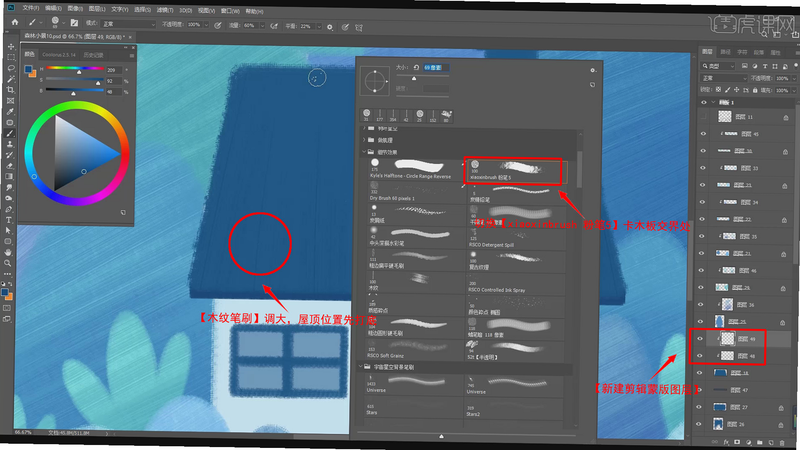The width and height of the screenshot is (800, 450).
Task: Select the Hand tool
Action: click(x=8, y=252)
